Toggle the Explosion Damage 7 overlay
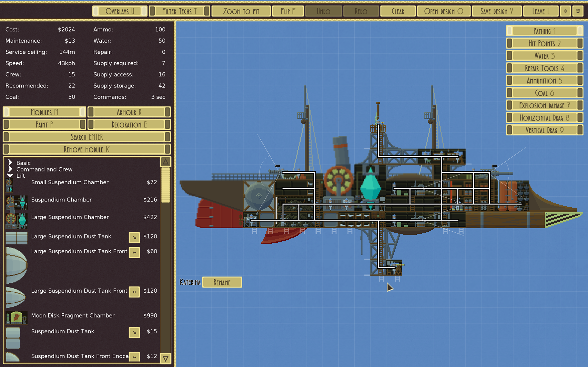588x367 pixels. point(545,105)
